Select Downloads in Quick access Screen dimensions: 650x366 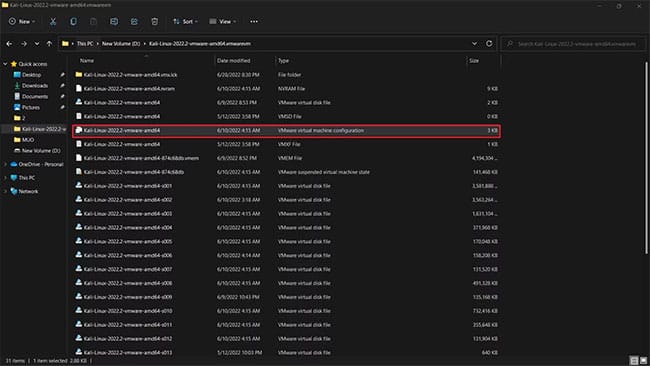point(35,86)
